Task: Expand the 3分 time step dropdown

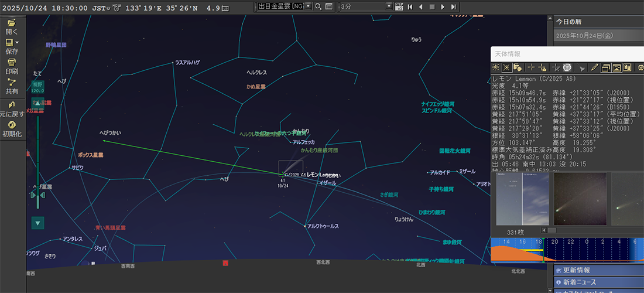Action: [x=389, y=6]
